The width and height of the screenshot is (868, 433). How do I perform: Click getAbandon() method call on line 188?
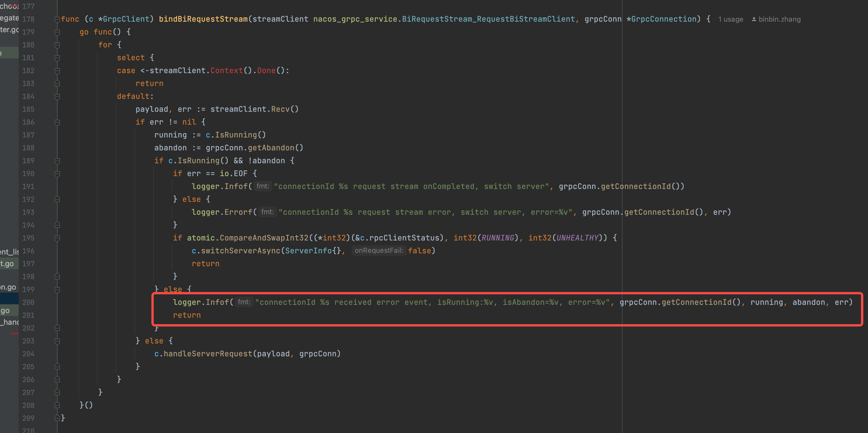[276, 148]
